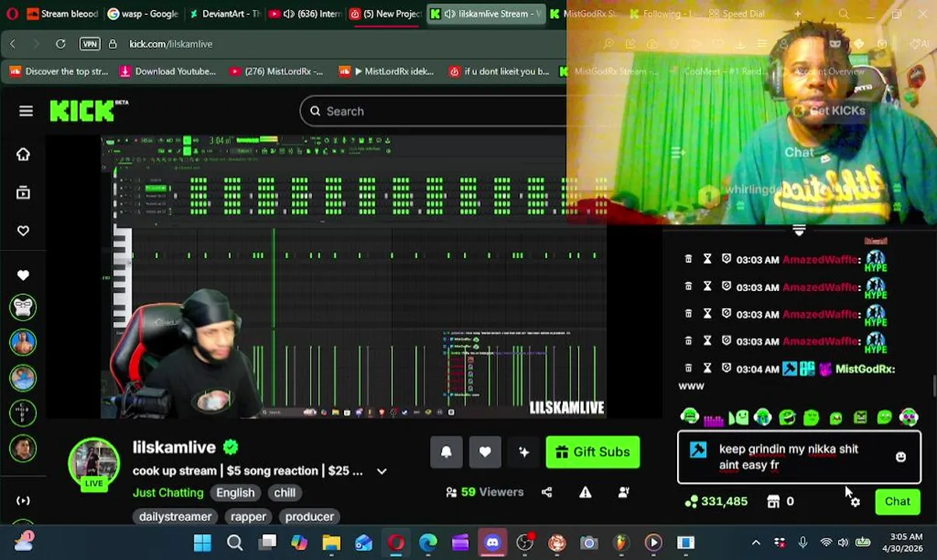Switch to Stream bleood SoundCloud tab
Viewport: 937px width, 560px height.
62,13
